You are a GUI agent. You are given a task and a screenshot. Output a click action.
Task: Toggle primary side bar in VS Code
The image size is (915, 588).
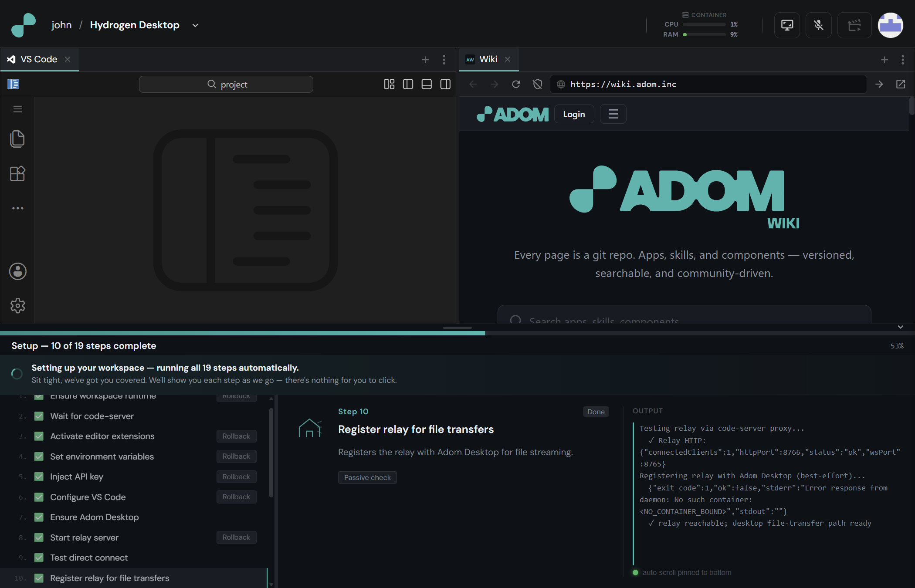pos(408,84)
